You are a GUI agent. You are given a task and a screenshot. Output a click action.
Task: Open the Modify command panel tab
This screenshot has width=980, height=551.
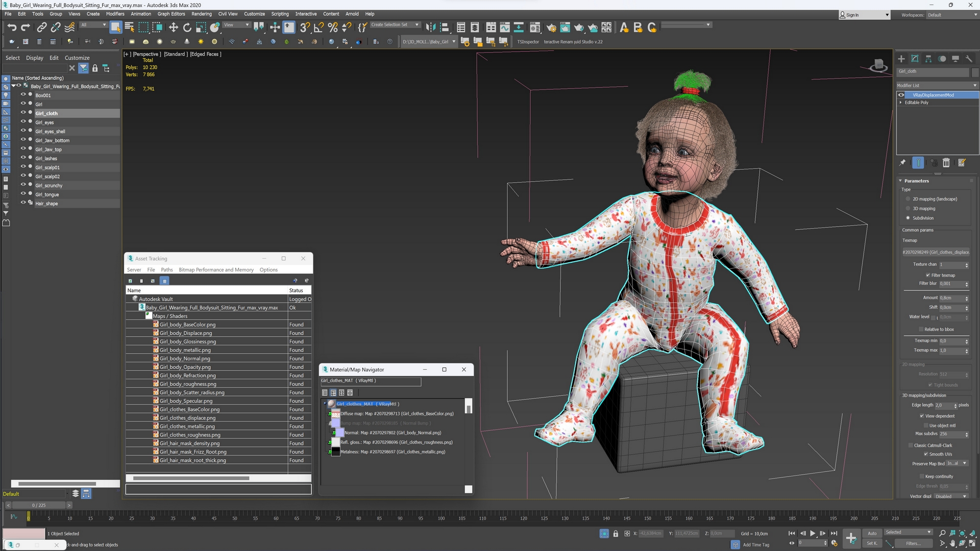pos(915,59)
